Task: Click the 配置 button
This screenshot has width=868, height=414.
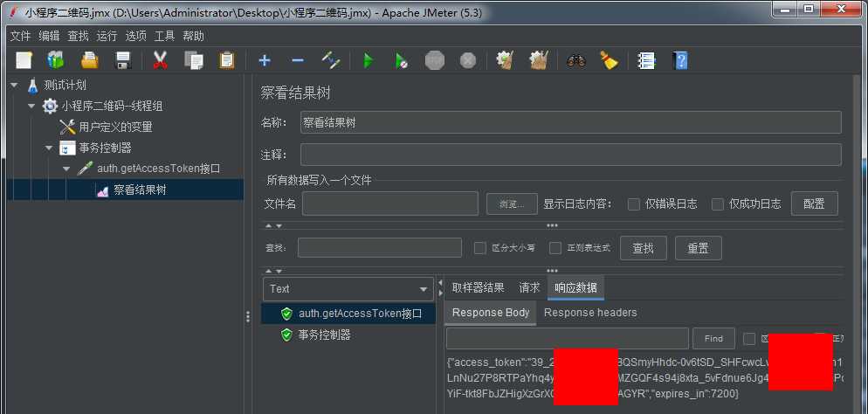Action: pos(814,204)
